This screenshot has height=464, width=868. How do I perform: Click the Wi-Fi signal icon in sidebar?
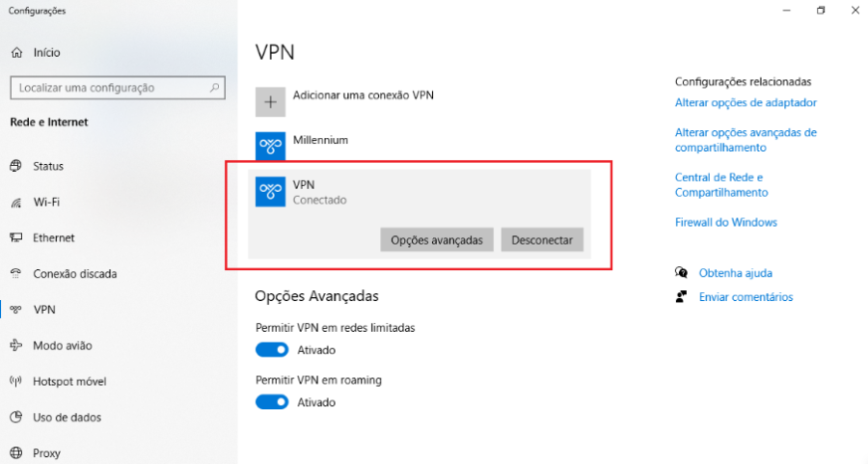(16, 203)
